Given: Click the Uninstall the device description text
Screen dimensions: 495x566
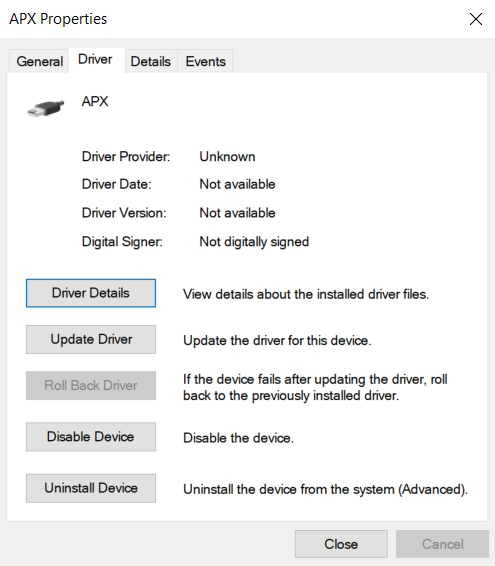Looking at the screenshot, I should (325, 489).
